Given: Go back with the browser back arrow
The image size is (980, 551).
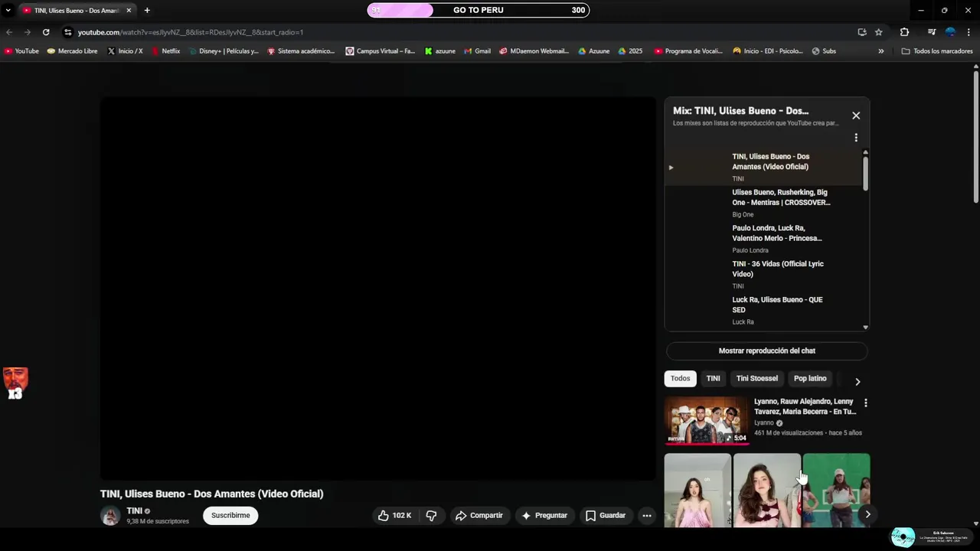Looking at the screenshot, I should pyautogui.click(x=9, y=32).
